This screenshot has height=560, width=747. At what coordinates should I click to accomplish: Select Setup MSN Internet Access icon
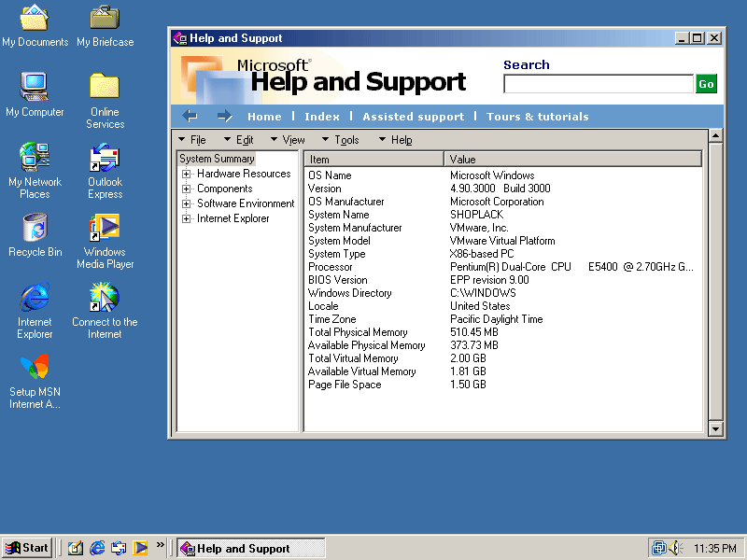coord(35,381)
